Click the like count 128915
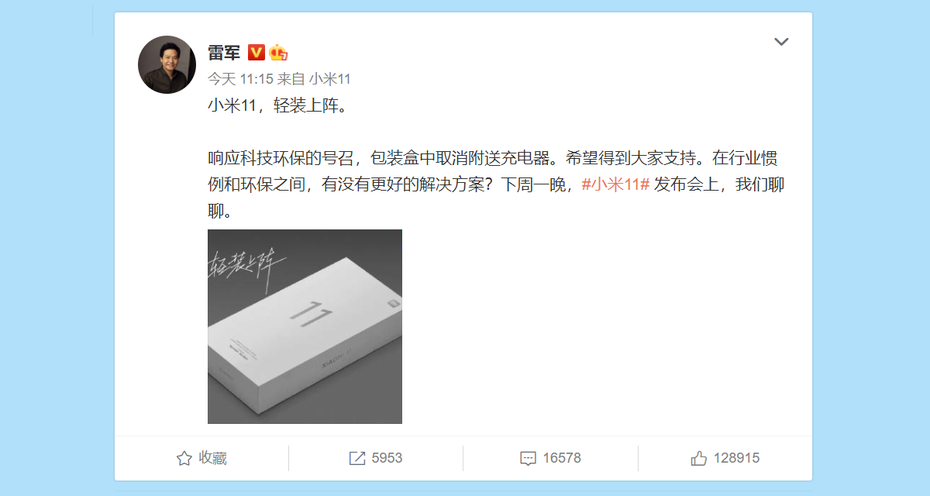 [x=736, y=458]
